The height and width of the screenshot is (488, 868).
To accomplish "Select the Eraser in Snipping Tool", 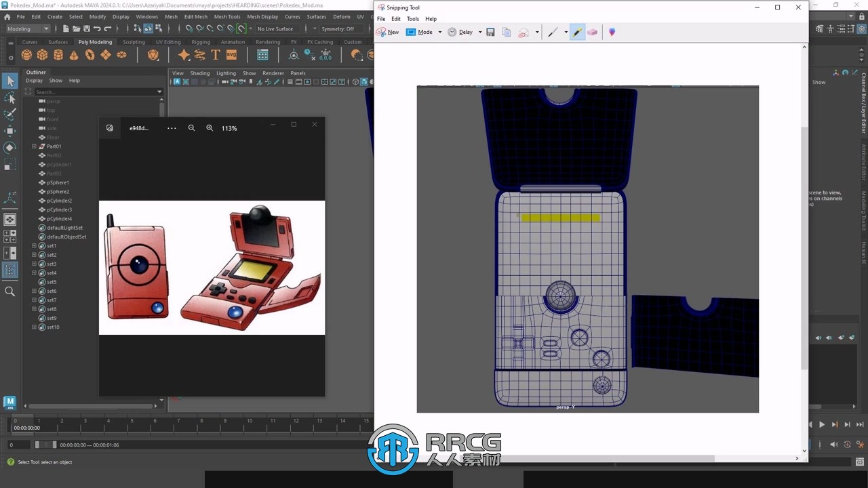I will [x=592, y=32].
